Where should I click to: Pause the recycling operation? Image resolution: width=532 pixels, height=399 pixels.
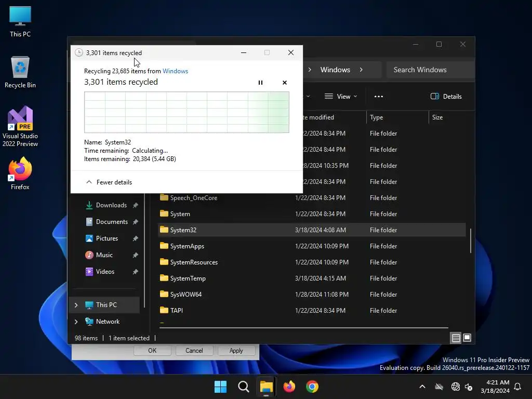point(260,83)
